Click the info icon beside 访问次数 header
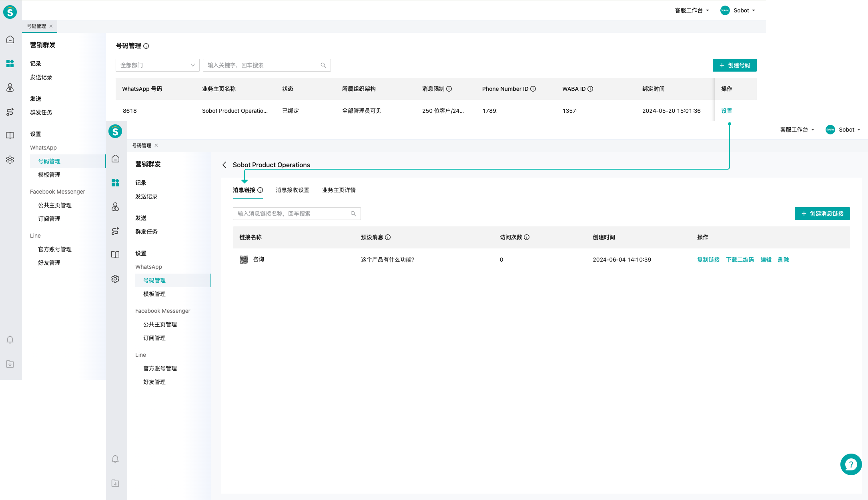 tap(527, 237)
